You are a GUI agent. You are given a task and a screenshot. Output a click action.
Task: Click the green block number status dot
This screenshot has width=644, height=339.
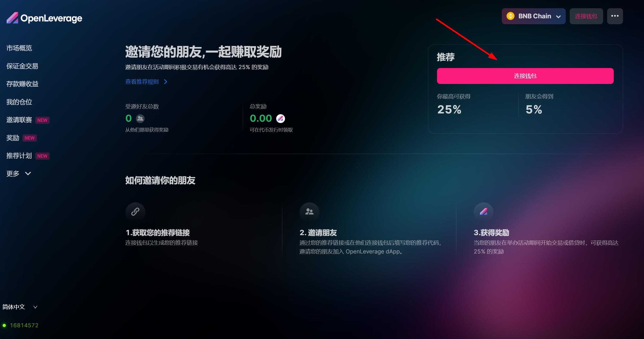point(4,325)
